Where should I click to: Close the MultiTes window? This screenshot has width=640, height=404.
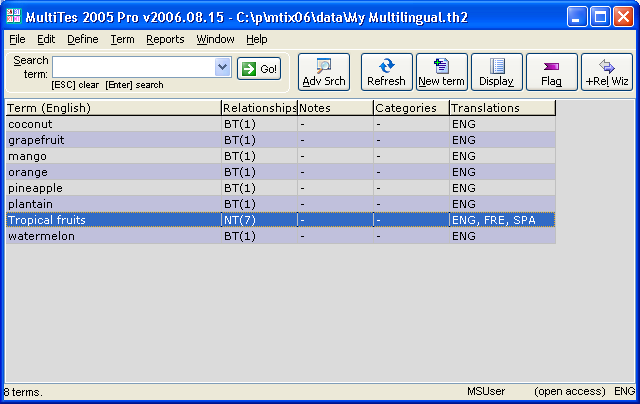[623, 17]
